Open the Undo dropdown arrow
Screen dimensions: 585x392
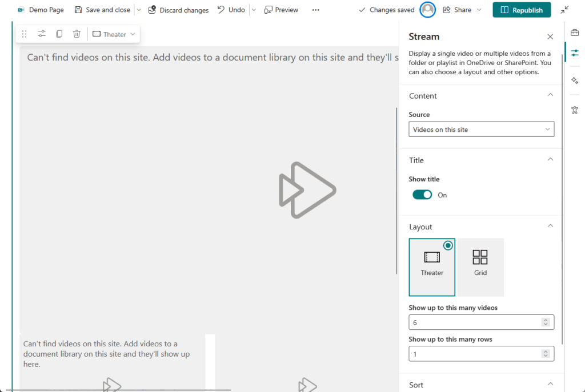point(254,10)
